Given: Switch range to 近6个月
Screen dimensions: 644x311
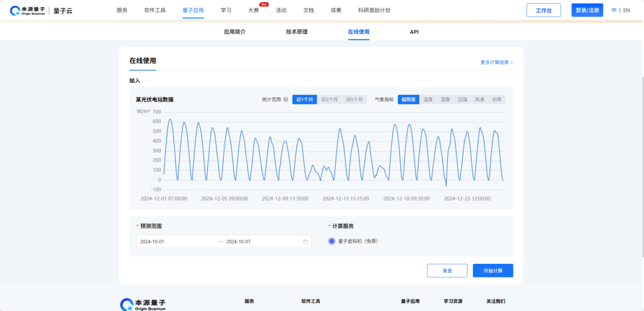Looking at the screenshot, I should [354, 100].
